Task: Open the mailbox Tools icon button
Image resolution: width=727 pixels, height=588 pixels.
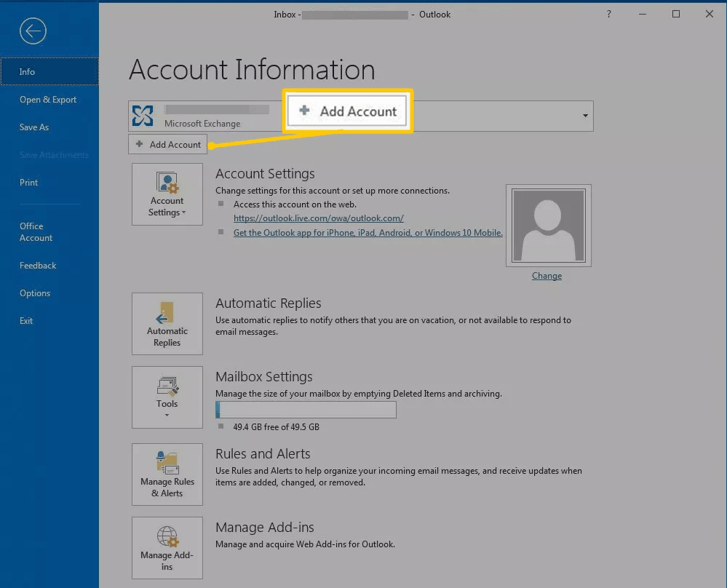Action: [x=167, y=397]
